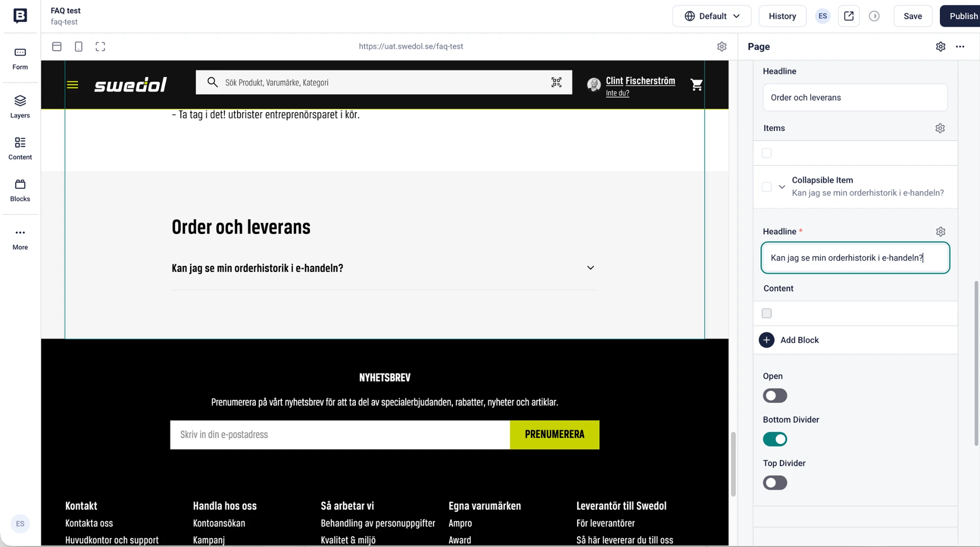This screenshot has width=980, height=547.
Task: Click the PRENUMERERA subscribe button
Action: point(554,434)
